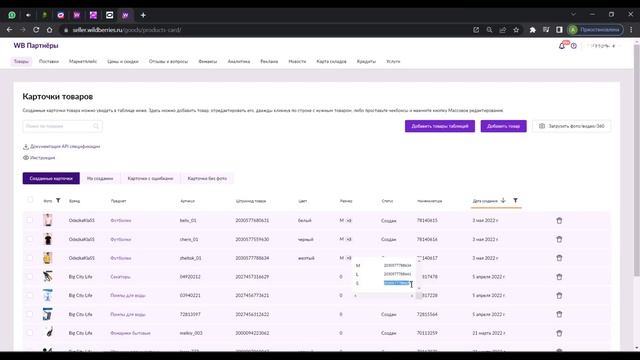Tick the checkbox for the zheltok_01 row
The width and height of the screenshot is (640, 360).
[x=30, y=258]
